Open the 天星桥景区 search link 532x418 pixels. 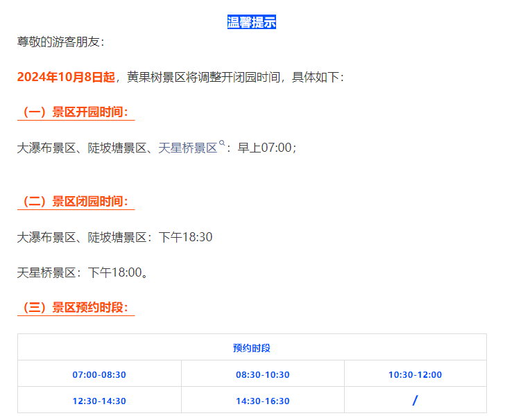click(188, 148)
